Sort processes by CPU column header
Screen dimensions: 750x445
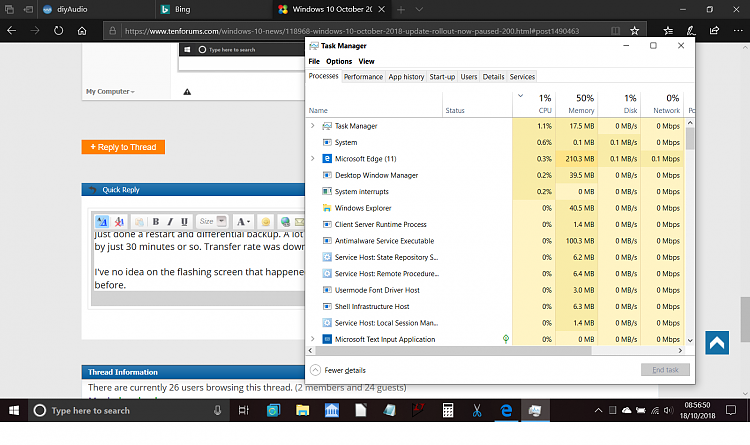tap(534, 104)
